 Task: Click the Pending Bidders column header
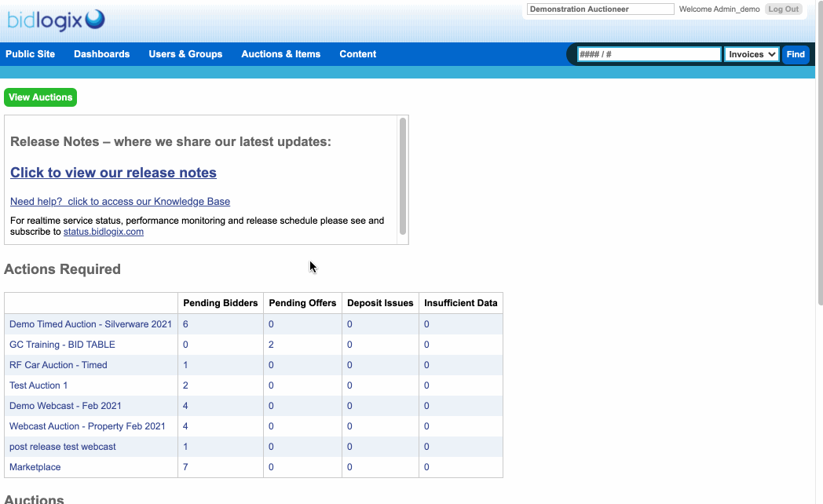pyautogui.click(x=221, y=303)
